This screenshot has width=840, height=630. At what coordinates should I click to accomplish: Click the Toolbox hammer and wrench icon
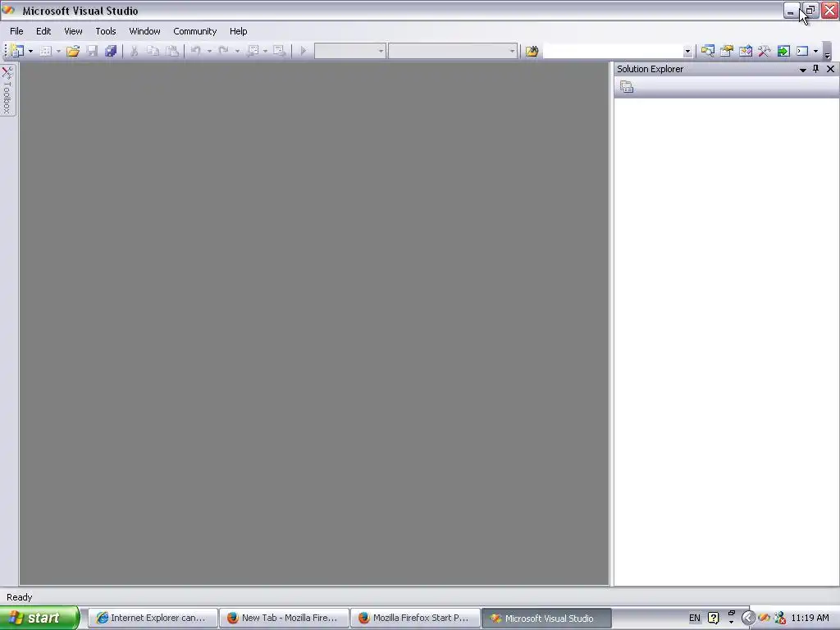tap(764, 51)
